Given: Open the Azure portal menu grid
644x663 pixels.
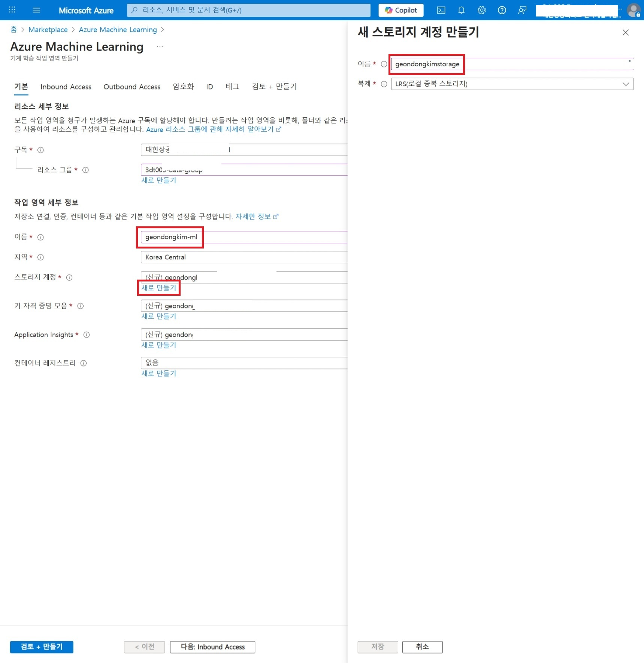Looking at the screenshot, I should pyautogui.click(x=12, y=10).
